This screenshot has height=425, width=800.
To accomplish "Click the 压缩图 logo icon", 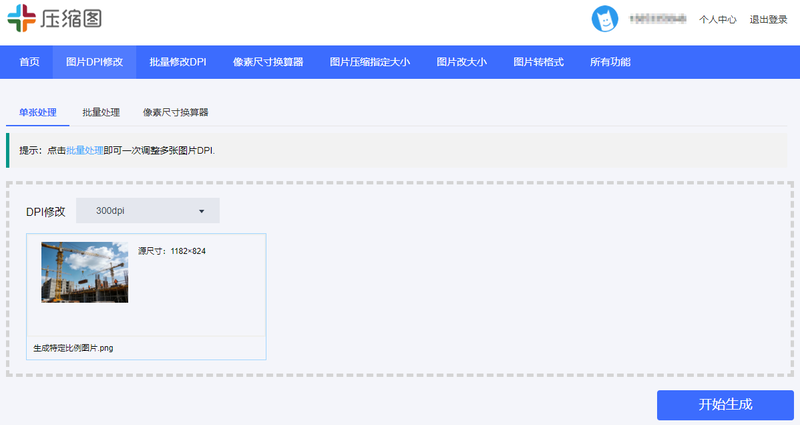I will pyautogui.click(x=22, y=19).
